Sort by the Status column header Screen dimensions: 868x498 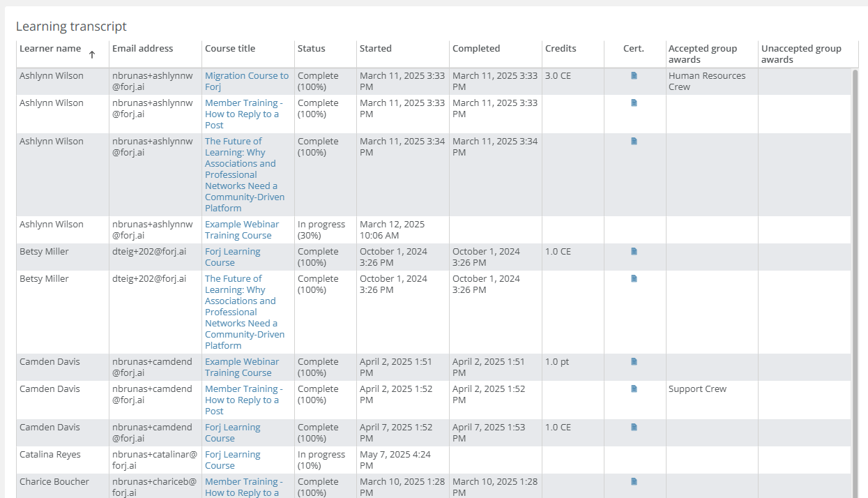312,48
